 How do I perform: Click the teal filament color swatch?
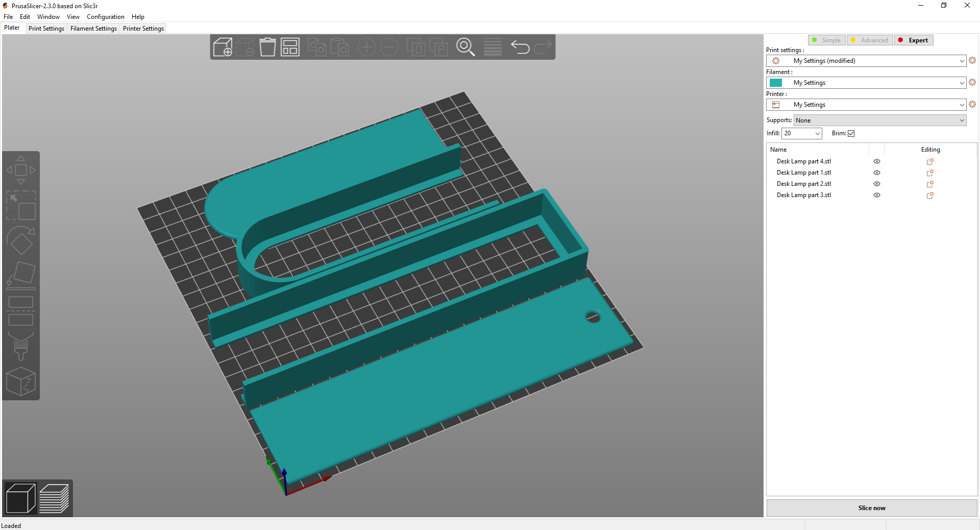coord(776,82)
